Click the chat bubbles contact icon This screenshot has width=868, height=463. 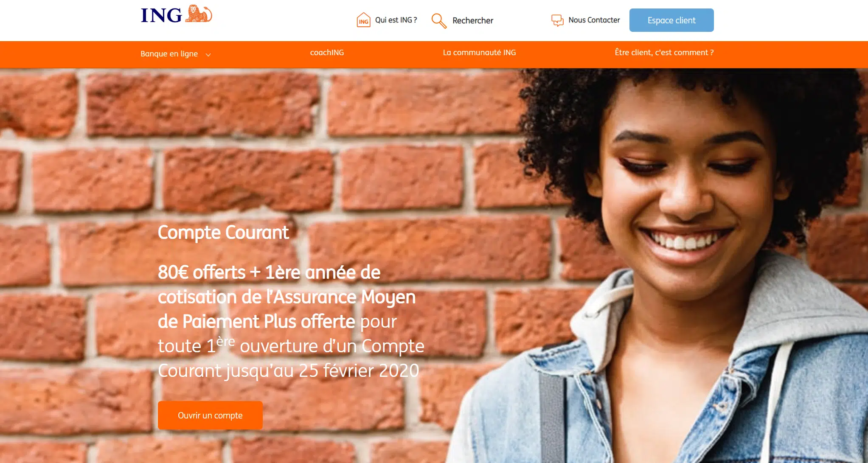pyautogui.click(x=557, y=20)
